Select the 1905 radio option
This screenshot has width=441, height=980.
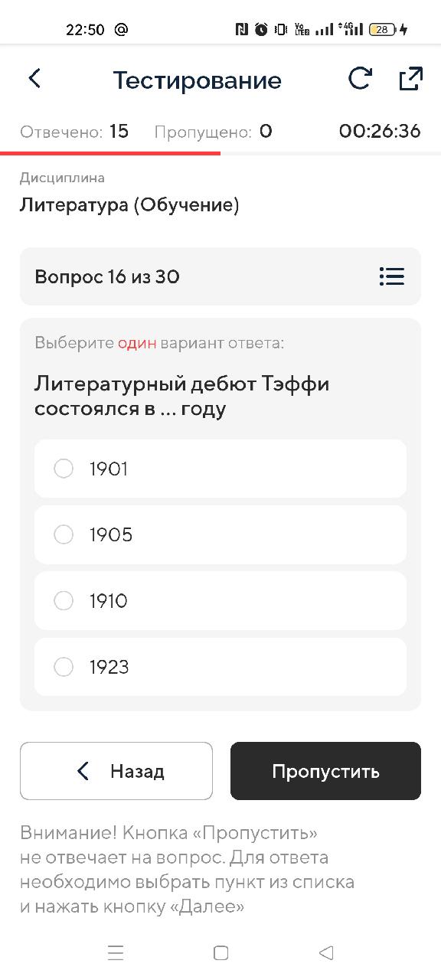[x=220, y=534]
